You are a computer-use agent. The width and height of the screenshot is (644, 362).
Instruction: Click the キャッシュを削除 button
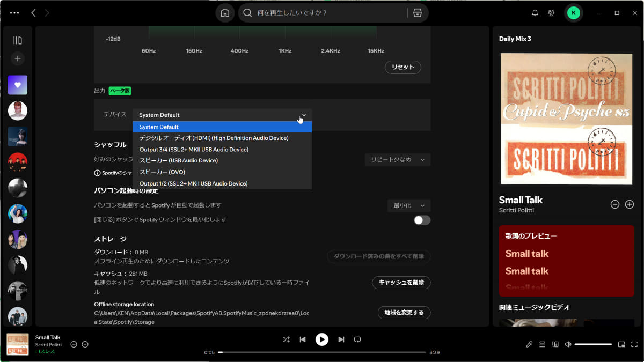pos(401,282)
